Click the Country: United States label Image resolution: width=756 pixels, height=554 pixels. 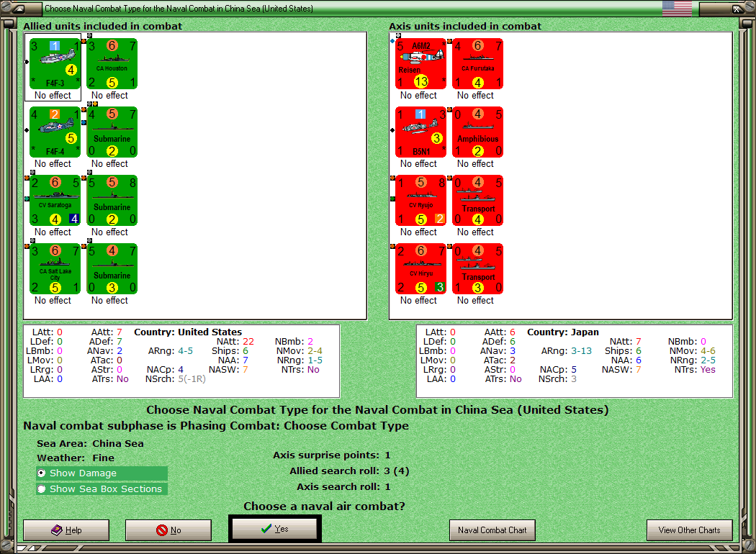(188, 332)
